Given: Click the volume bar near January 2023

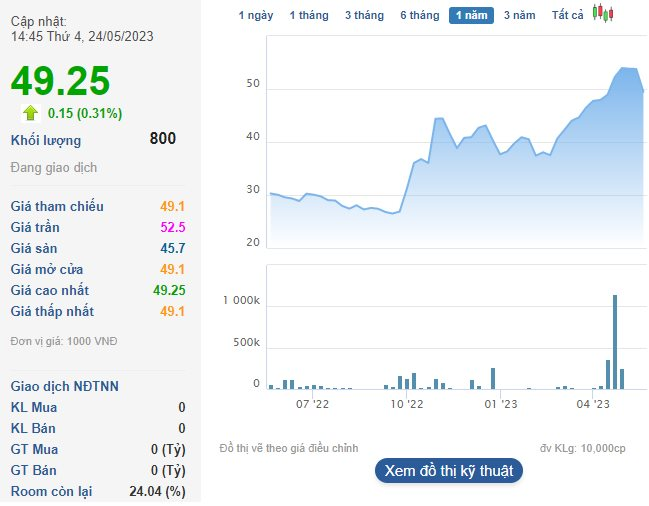Looking at the screenshot, I should pos(493,379).
